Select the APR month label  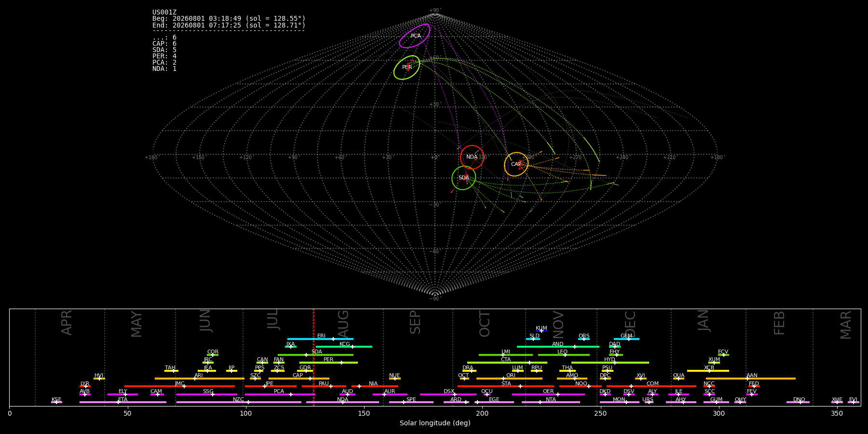coord(67,323)
